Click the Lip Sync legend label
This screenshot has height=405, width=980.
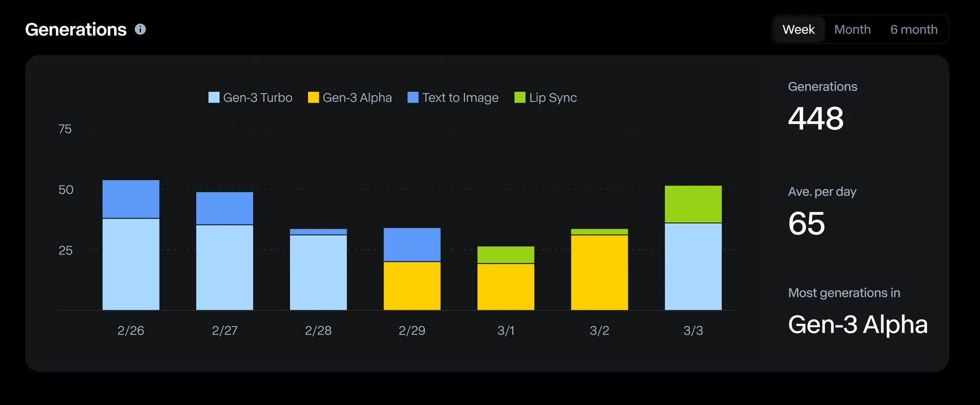(x=553, y=98)
